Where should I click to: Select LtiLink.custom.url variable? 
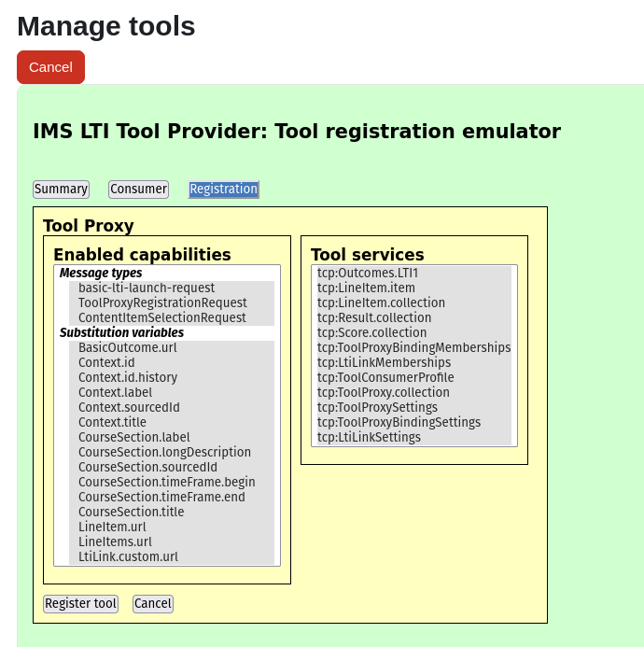[x=172, y=556]
